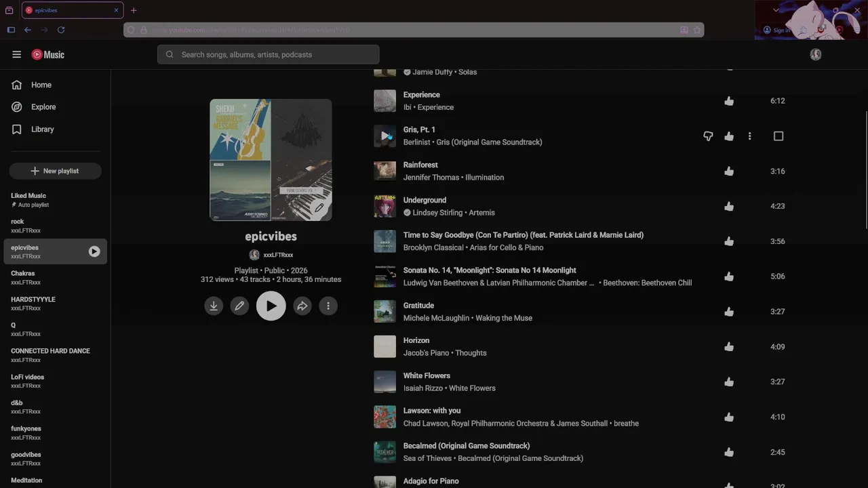868x488 pixels.
Task: Open artist Sea of Thieves link
Action: coord(427,458)
